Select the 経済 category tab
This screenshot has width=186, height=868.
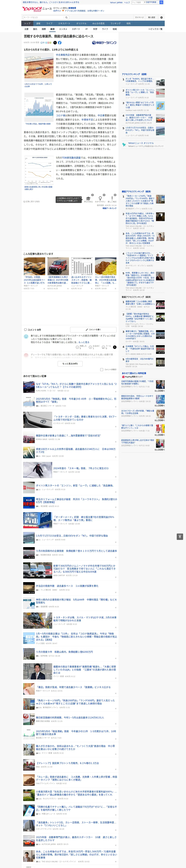(x=52, y=29)
